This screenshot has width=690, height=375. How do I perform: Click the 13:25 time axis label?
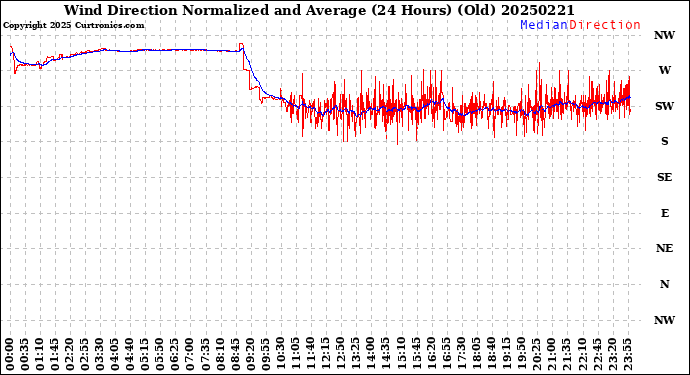coord(355,354)
